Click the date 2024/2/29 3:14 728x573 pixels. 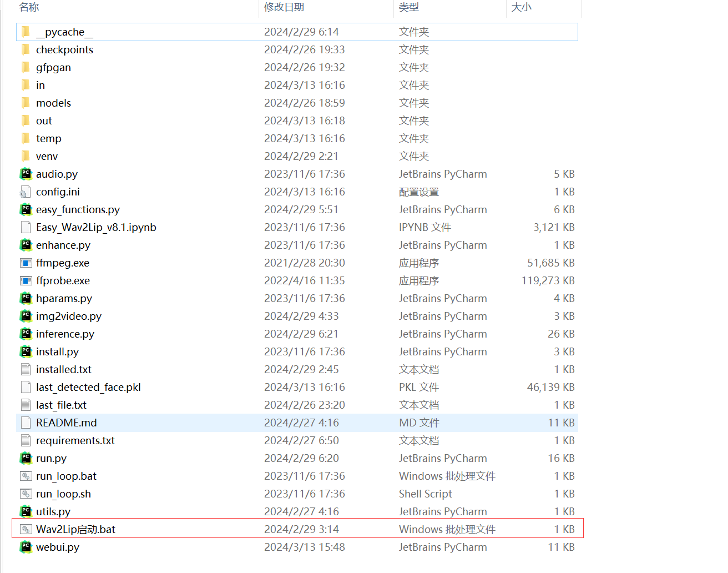click(x=301, y=529)
